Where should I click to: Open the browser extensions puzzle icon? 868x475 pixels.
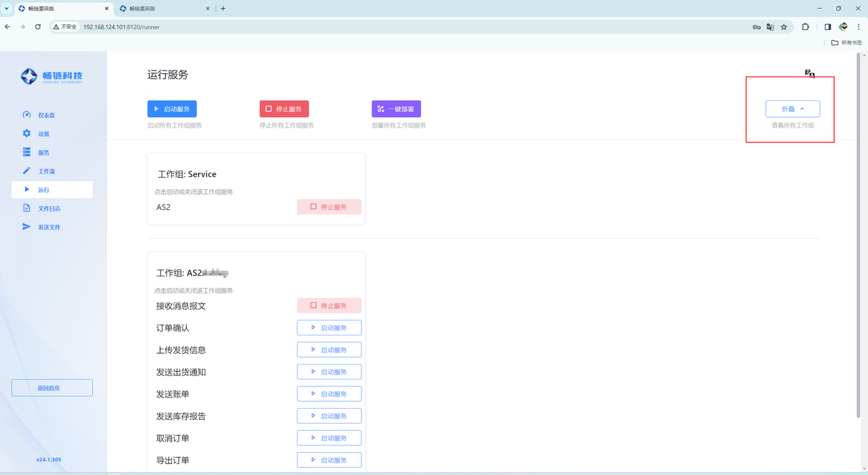(x=806, y=27)
